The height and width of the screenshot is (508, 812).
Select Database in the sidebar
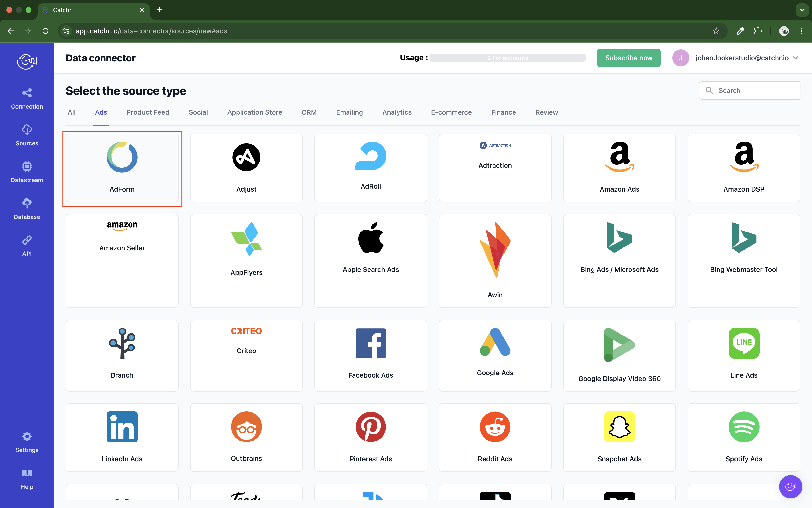click(27, 209)
